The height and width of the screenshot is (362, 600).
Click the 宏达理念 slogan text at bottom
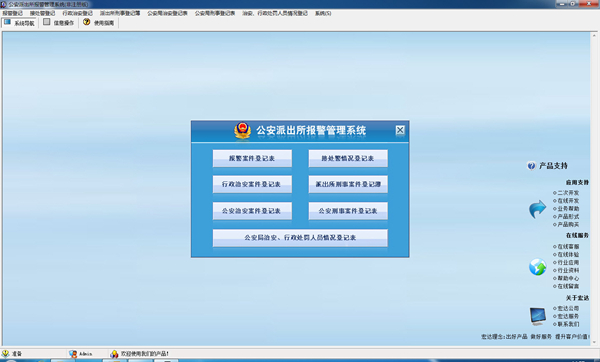[x=535, y=337]
